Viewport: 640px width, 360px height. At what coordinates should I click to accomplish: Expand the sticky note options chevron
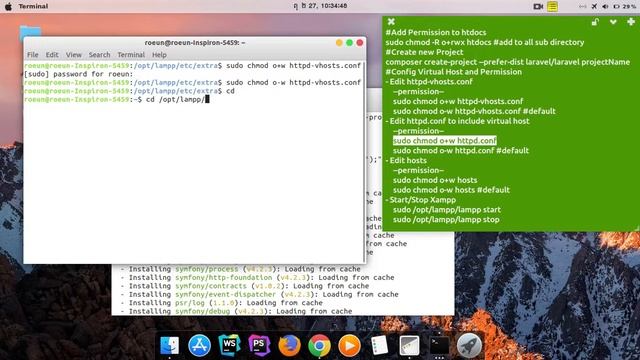613,22
